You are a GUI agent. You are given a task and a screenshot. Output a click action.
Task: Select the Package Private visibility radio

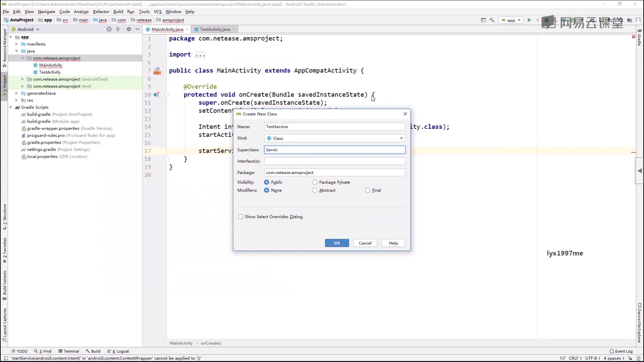point(315,182)
